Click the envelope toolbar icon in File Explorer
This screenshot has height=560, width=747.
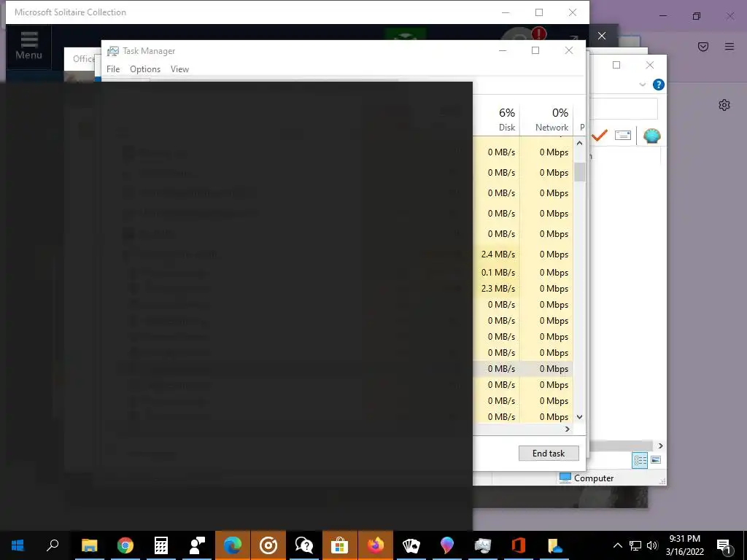point(623,136)
